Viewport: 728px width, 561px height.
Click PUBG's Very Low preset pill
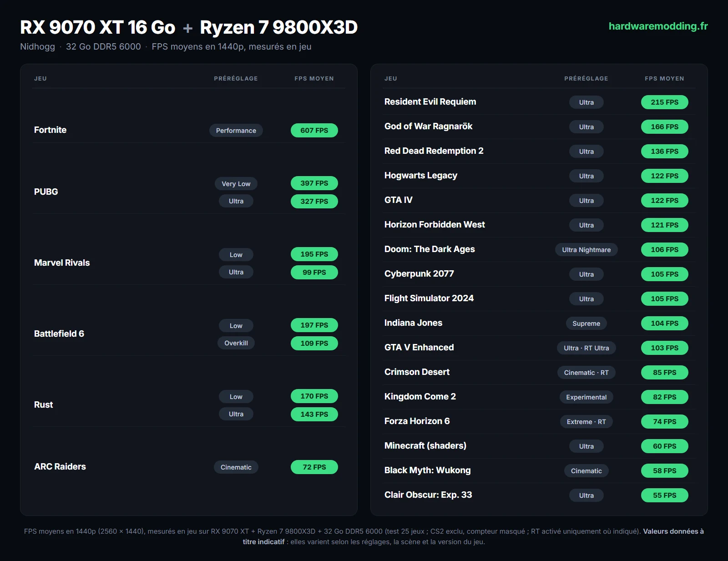236,184
